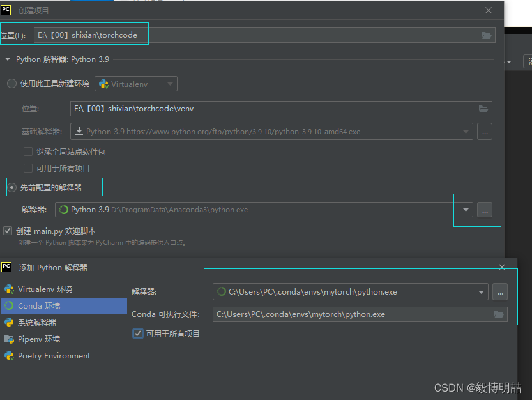532x400 pixels.
Task: Click the Conda ring icon in mytorch interpreter field
Action: click(221, 291)
